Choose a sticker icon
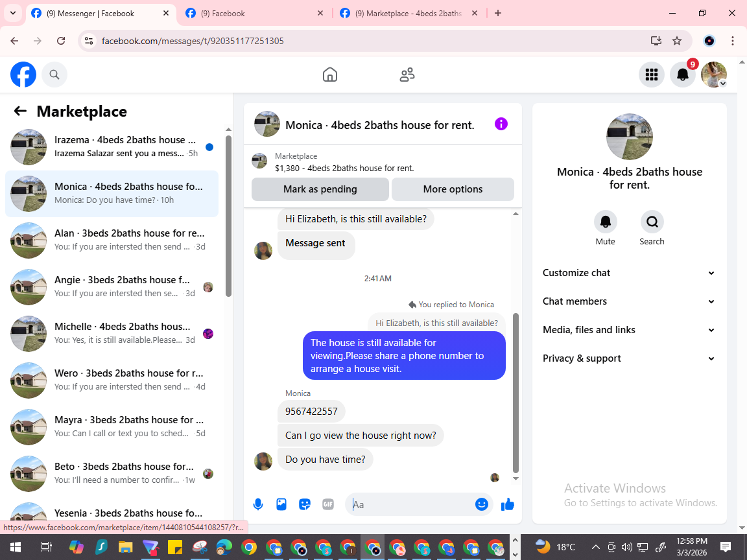The height and width of the screenshot is (560, 747). [304, 504]
